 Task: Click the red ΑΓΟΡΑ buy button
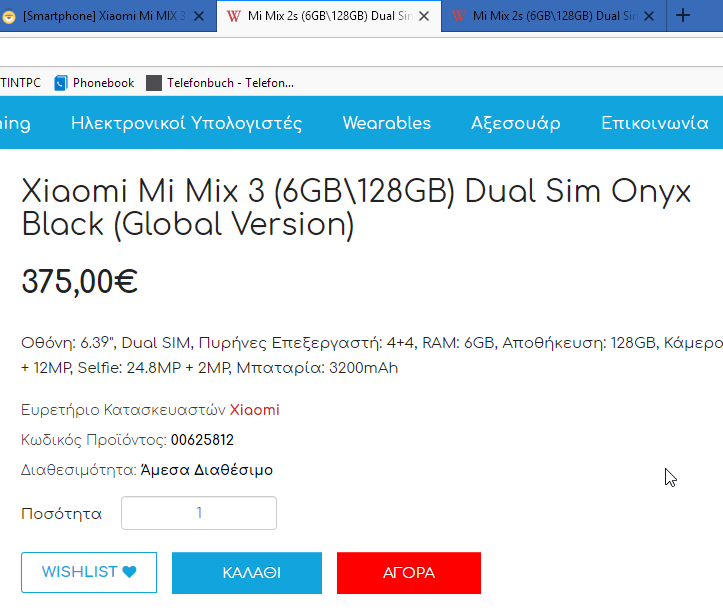(409, 573)
